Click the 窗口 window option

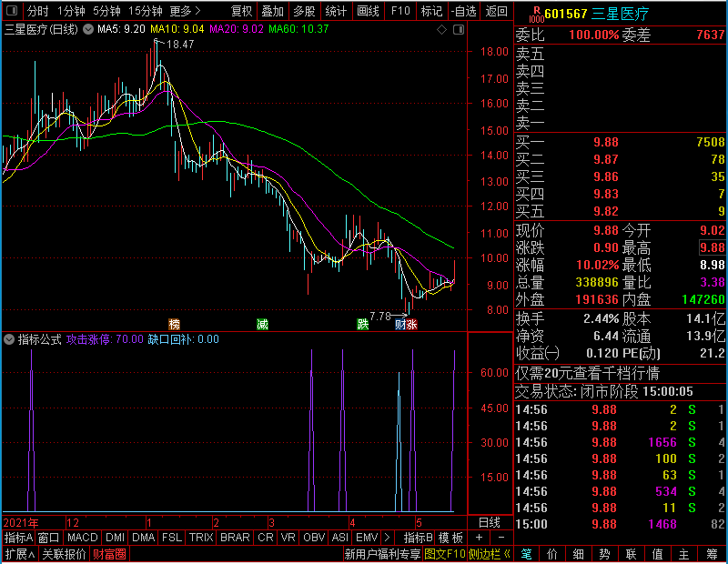[x=49, y=538]
